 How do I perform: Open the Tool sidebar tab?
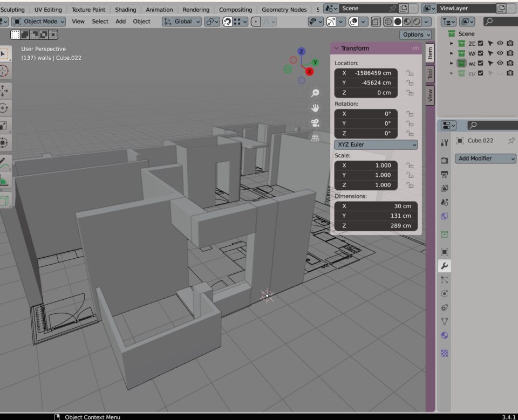point(430,74)
